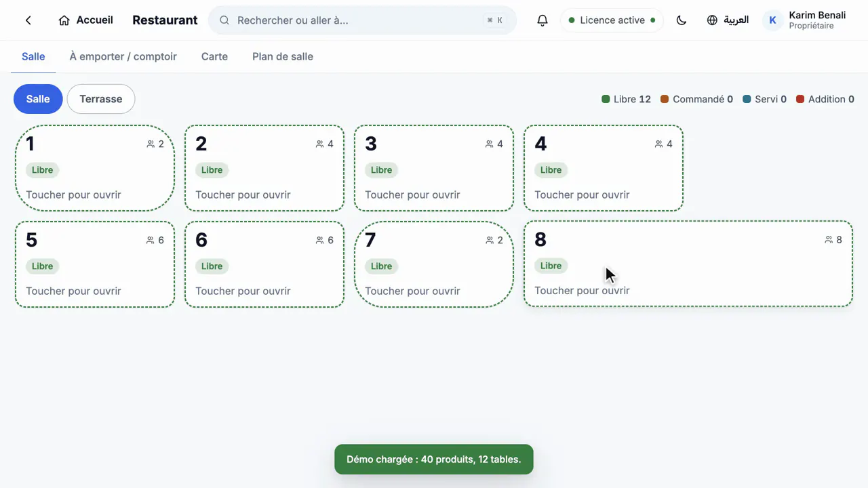
Task: Select the Salle zone filter
Action: point(38,99)
